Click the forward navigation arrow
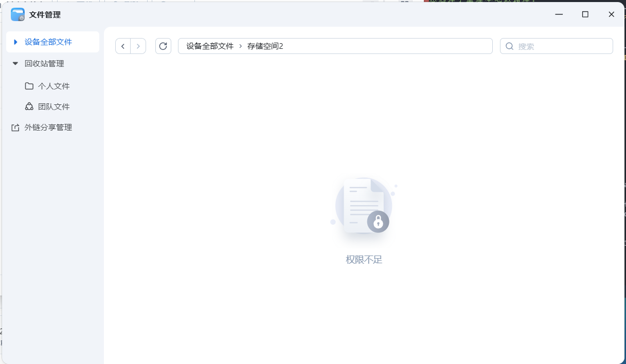 pos(138,46)
